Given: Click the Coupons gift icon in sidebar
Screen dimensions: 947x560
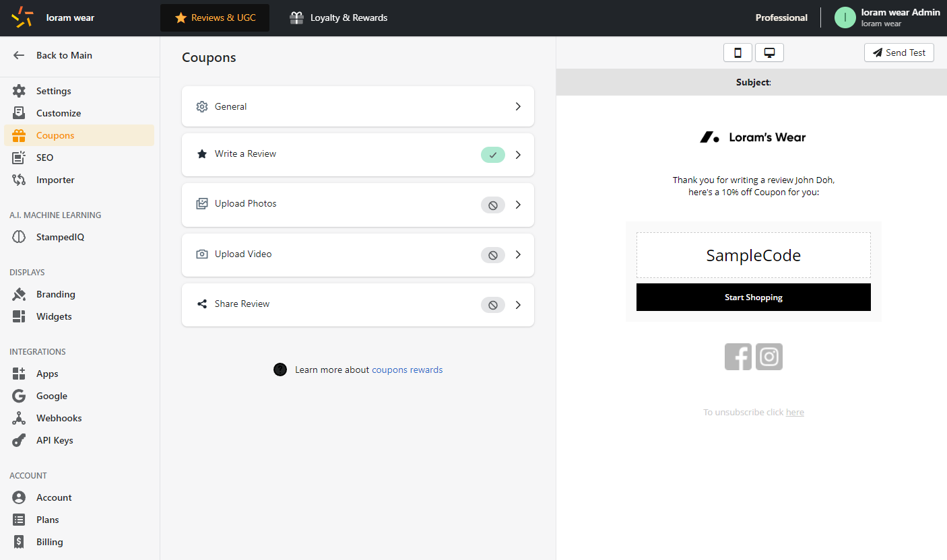Looking at the screenshot, I should (x=19, y=135).
